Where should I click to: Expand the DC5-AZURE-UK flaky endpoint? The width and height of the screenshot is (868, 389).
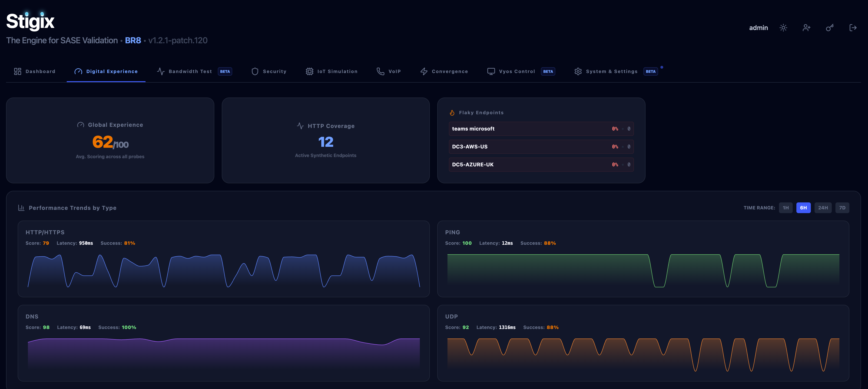541,164
